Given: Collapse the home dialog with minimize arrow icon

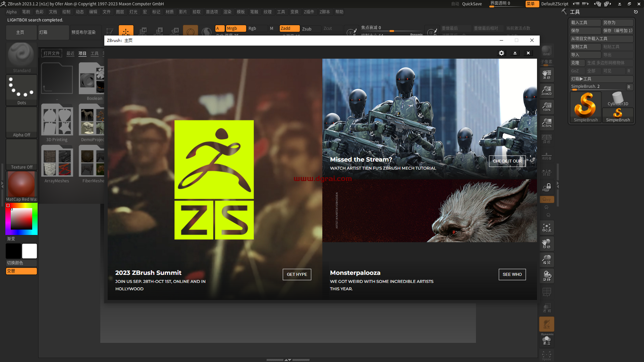Looking at the screenshot, I should click(x=515, y=53).
